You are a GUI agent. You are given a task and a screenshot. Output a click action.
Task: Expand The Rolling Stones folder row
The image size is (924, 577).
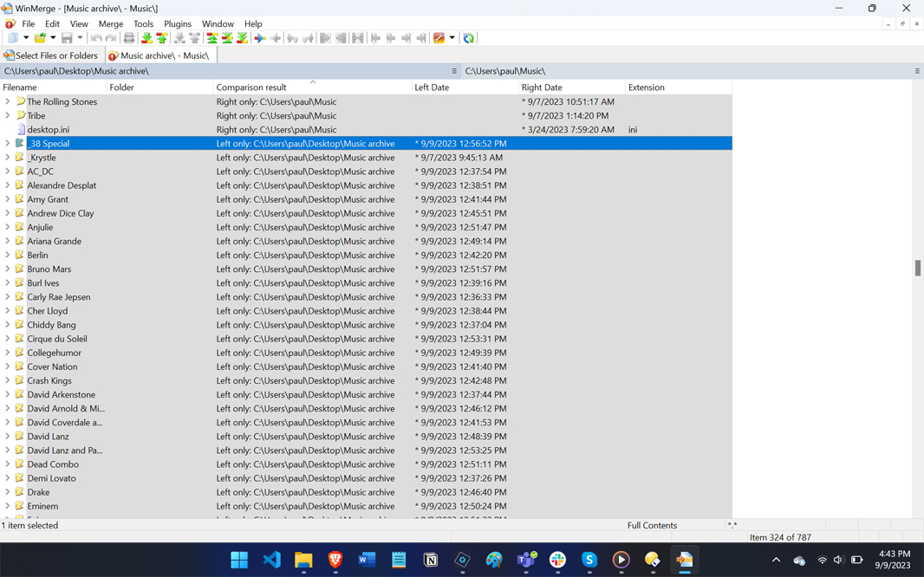7,101
